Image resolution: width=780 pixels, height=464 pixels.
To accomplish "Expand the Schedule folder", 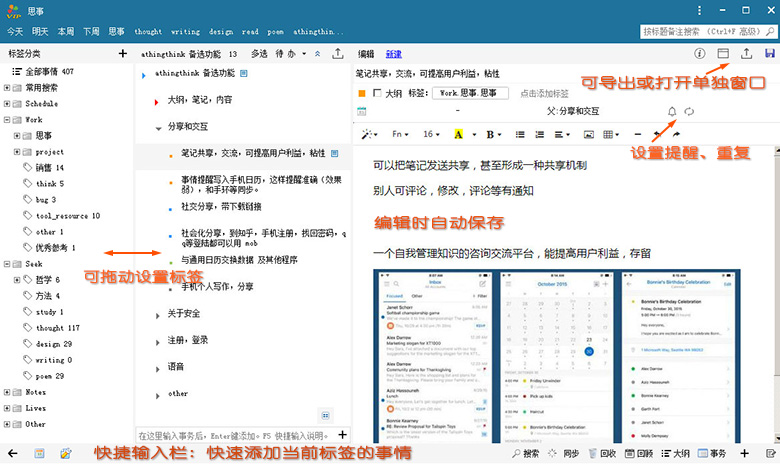I will click(7, 104).
